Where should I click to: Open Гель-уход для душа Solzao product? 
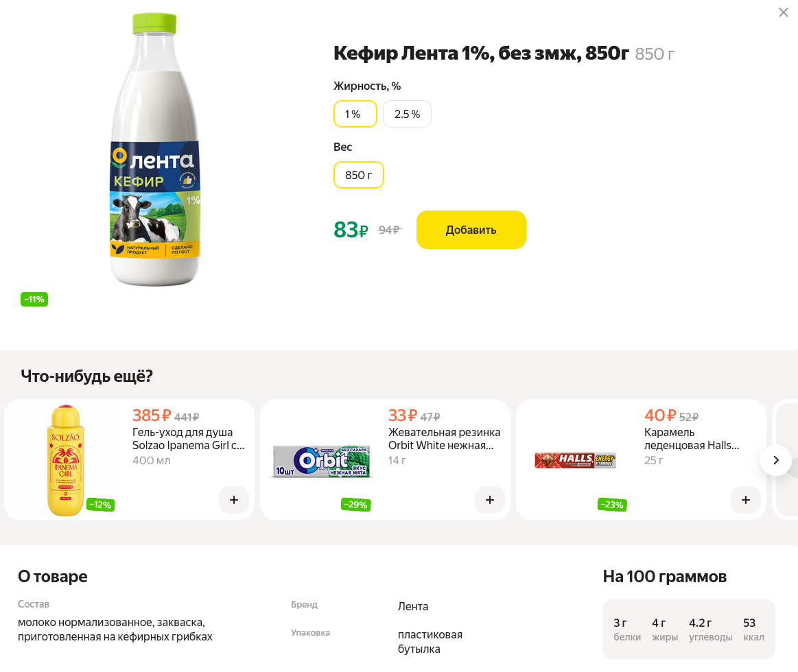pyautogui.click(x=188, y=439)
